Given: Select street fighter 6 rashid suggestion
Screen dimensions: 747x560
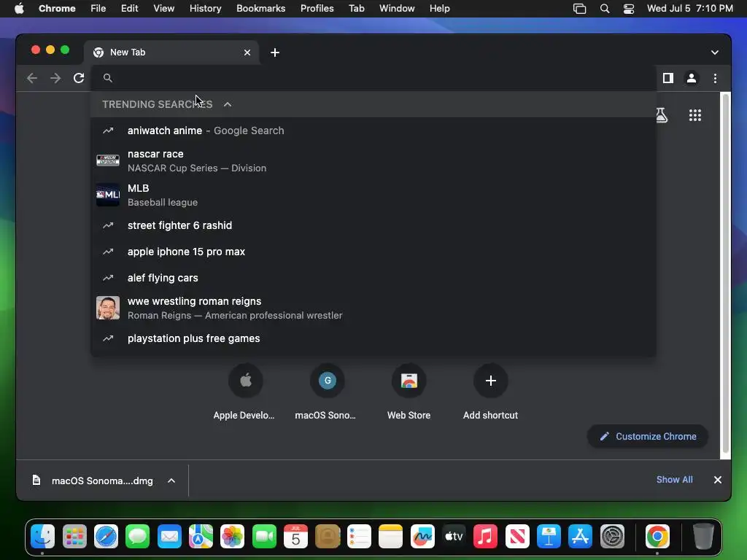Looking at the screenshot, I should (373, 225).
